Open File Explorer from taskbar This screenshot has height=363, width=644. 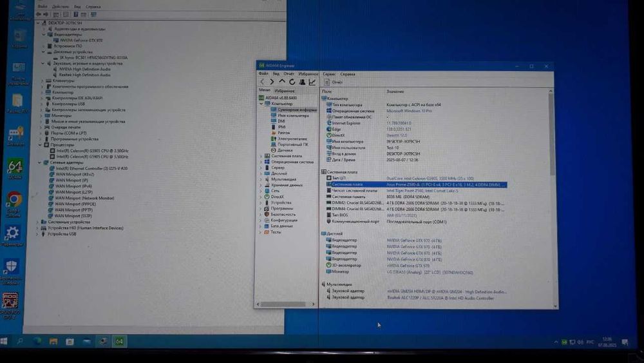click(53, 341)
